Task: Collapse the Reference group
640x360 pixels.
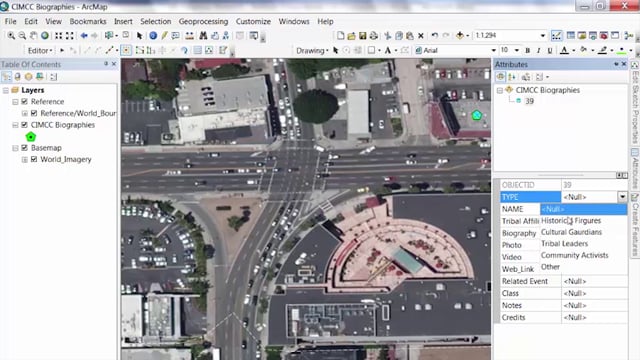Action: (15, 102)
